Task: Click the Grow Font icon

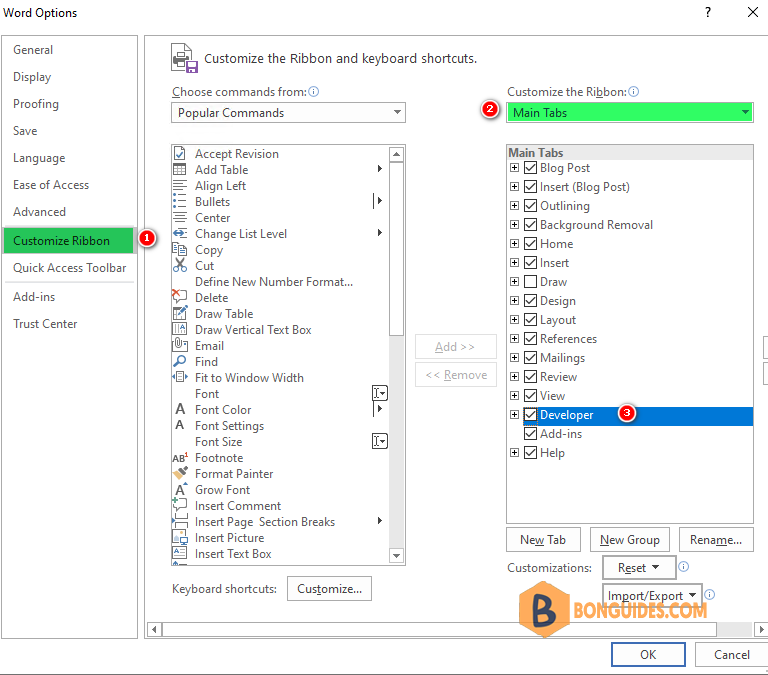Action: tap(181, 489)
